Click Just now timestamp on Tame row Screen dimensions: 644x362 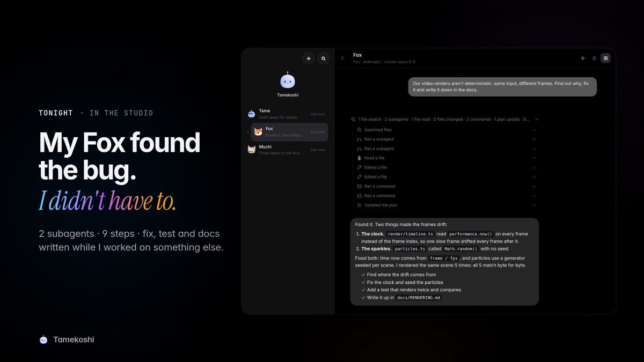tap(317, 114)
